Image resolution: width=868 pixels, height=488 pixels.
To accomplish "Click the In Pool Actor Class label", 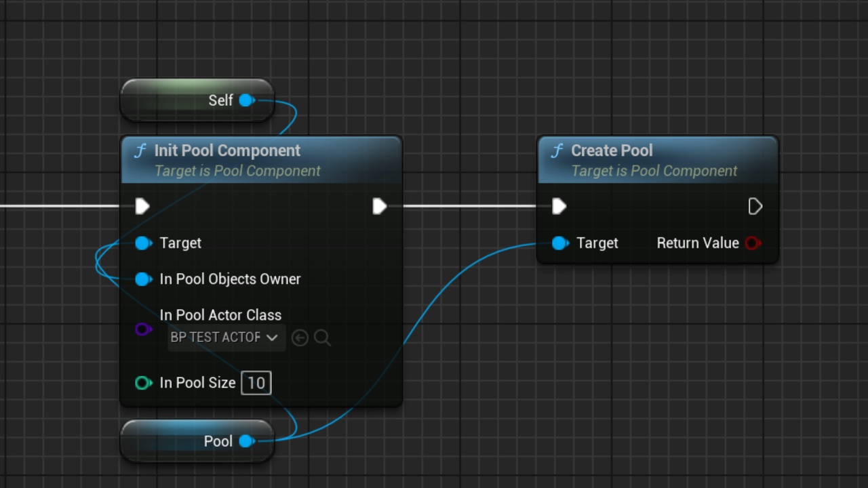I will (220, 314).
